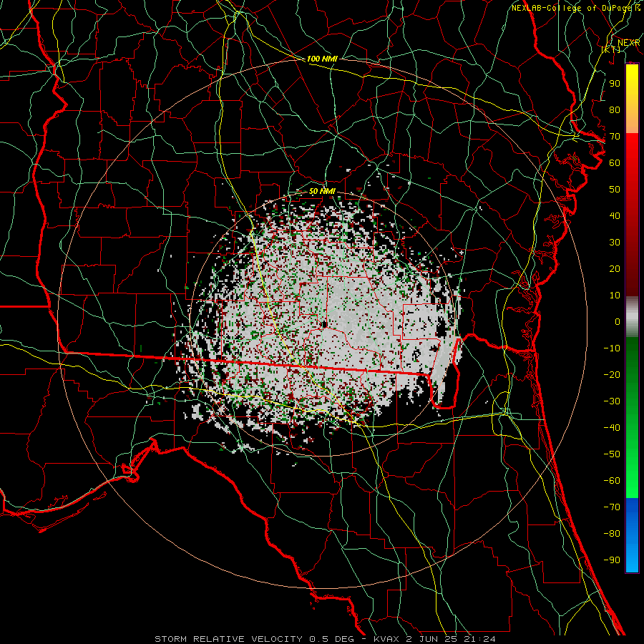Click the 0 value on velocity scale
Screen dimensions: 644x644
click(617, 321)
